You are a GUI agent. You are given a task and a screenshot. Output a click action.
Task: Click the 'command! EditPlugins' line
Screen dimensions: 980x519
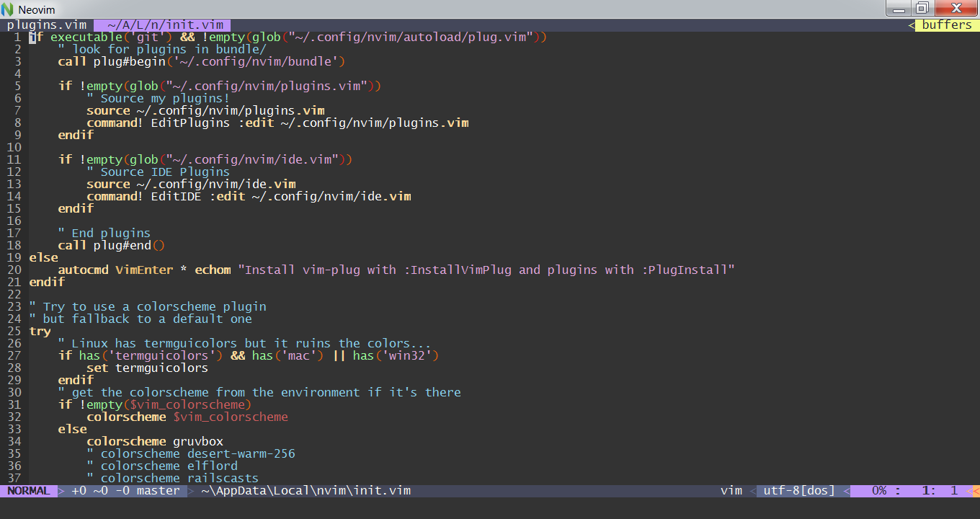(277, 123)
